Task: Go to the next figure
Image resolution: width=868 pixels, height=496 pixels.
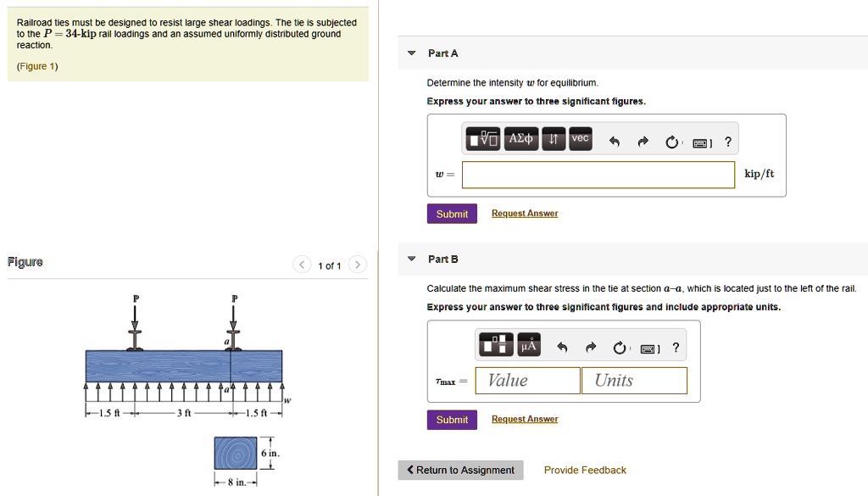Action: (358, 265)
